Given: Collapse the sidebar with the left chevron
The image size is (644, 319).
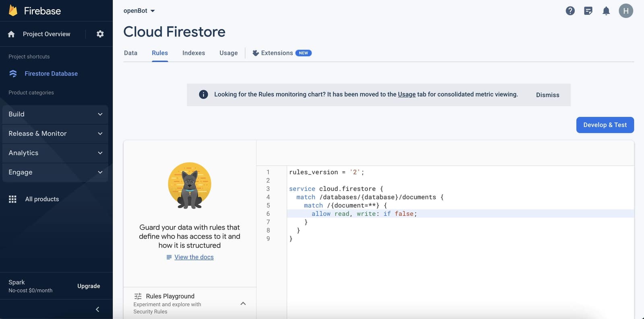Looking at the screenshot, I should click(97, 309).
